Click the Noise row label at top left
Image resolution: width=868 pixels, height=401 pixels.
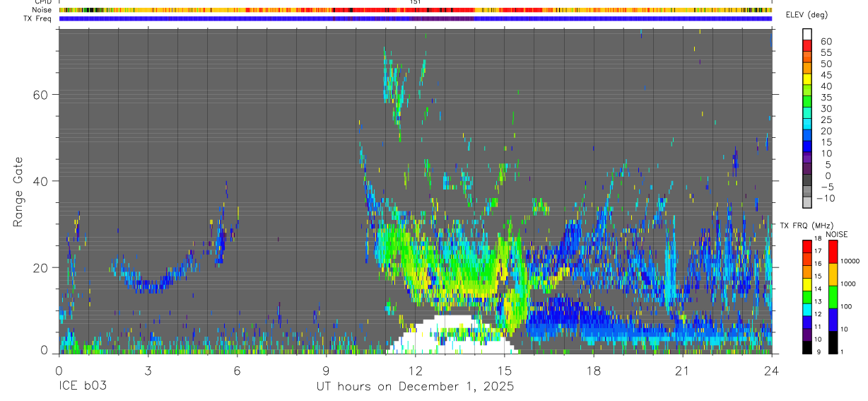42,10
